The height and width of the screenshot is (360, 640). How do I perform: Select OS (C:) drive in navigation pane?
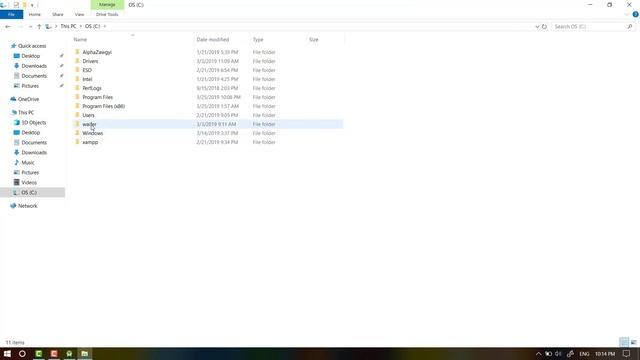pos(32,192)
